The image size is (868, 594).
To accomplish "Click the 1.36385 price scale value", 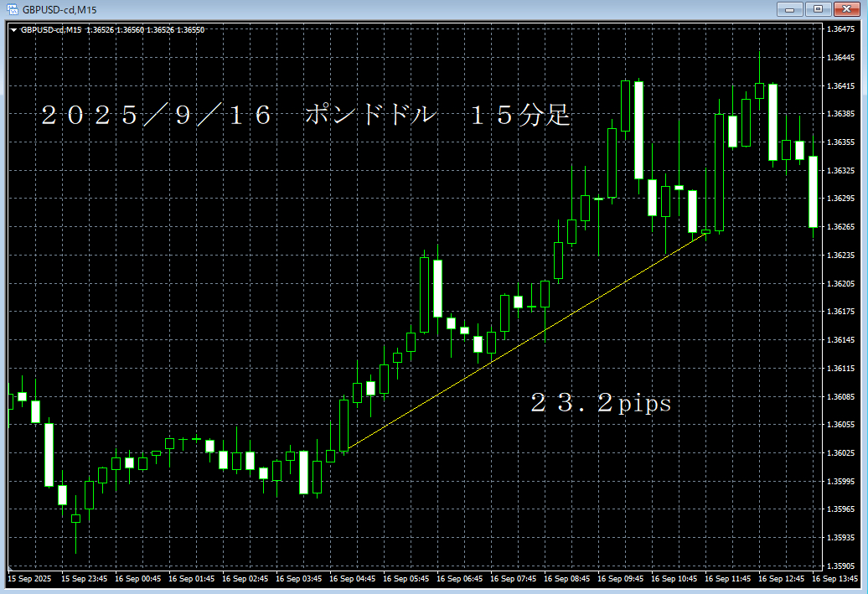I will tap(840, 113).
